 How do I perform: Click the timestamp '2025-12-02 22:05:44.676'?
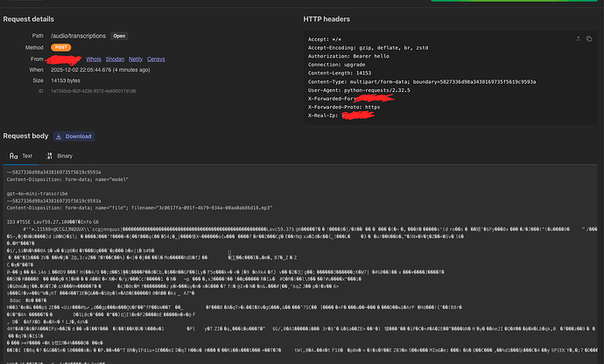(x=81, y=70)
